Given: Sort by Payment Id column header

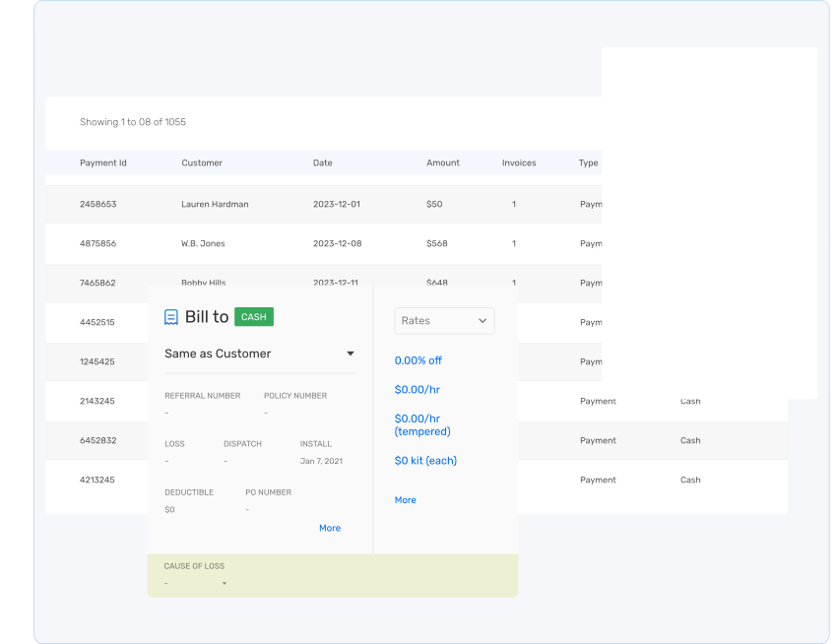Looking at the screenshot, I should pos(103,162).
